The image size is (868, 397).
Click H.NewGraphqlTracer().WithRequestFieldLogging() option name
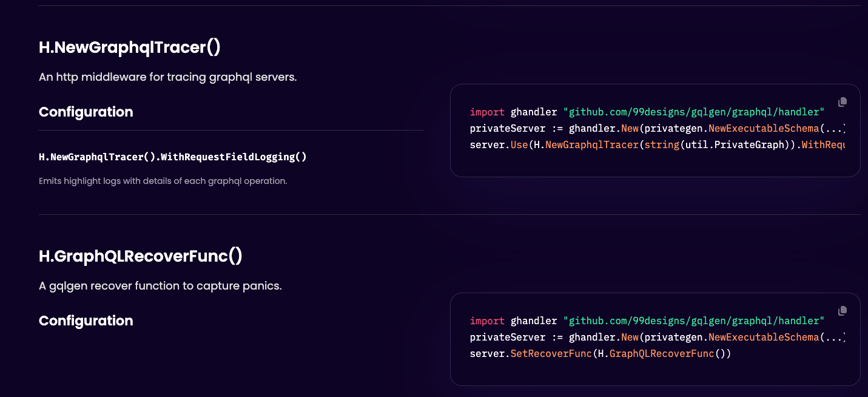click(173, 157)
